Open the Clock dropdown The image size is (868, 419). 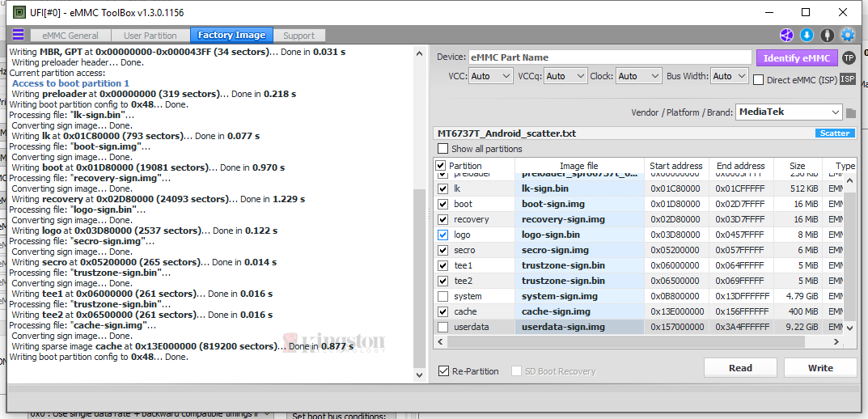tap(639, 76)
